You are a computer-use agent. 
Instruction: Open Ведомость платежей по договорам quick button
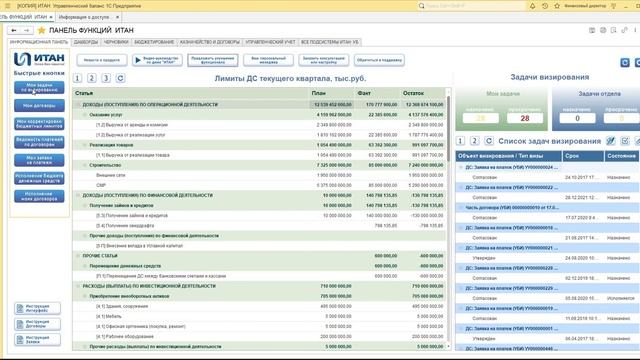pyautogui.click(x=39, y=142)
